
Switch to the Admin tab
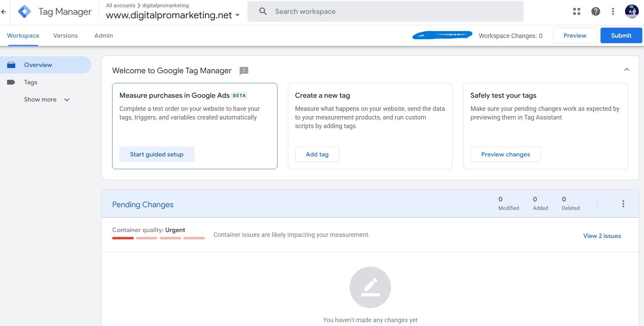(104, 36)
